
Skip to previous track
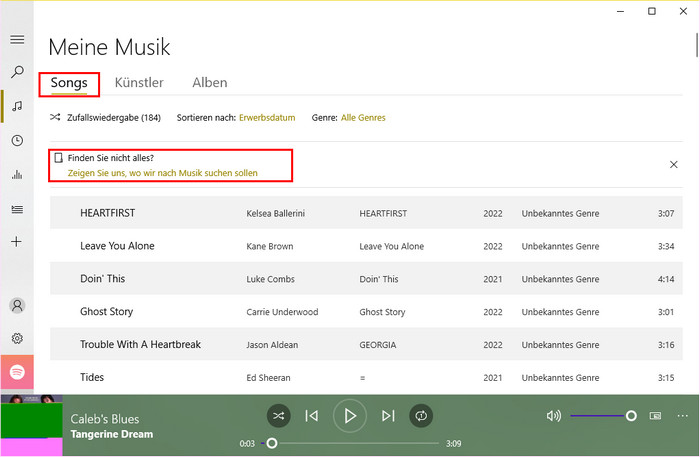(x=312, y=416)
